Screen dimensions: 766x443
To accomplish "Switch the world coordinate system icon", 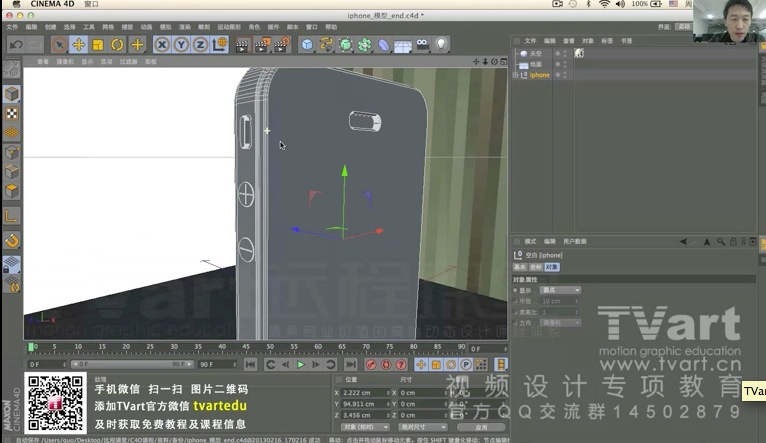I will tap(220, 44).
